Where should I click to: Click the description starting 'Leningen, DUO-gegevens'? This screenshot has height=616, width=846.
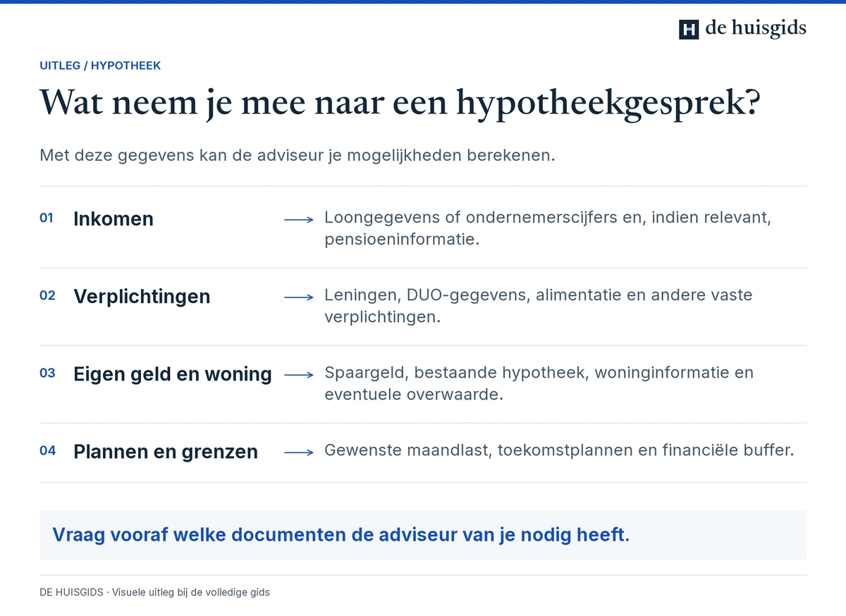539,306
